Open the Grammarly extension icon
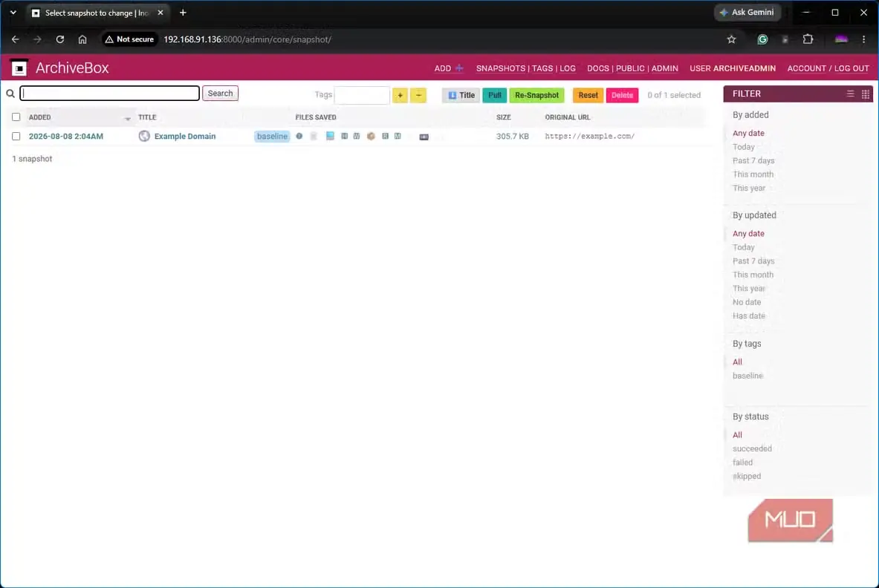This screenshot has height=588, width=879. tap(762, 39)
